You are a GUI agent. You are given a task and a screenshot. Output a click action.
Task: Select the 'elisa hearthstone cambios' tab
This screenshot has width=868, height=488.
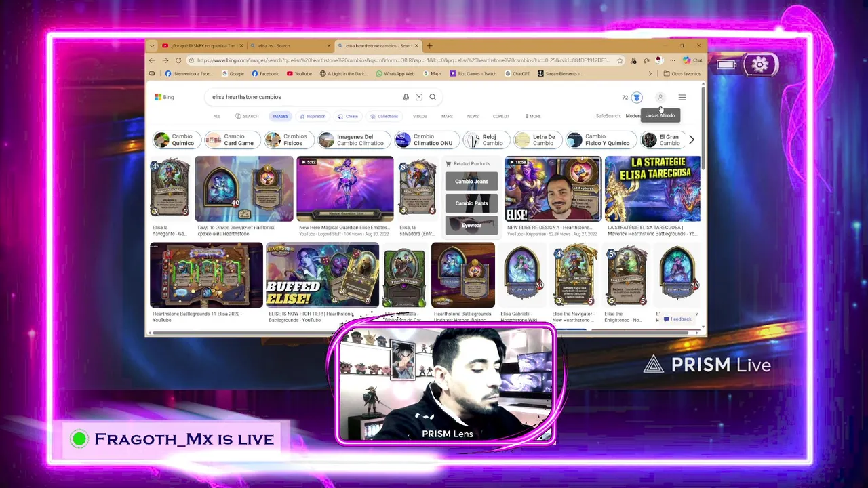tap(377, 46)
